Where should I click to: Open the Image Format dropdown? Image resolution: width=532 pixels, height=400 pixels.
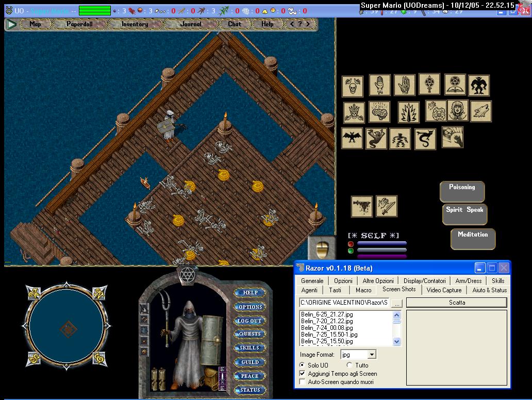pyautogui.click(x=372, y=355)
